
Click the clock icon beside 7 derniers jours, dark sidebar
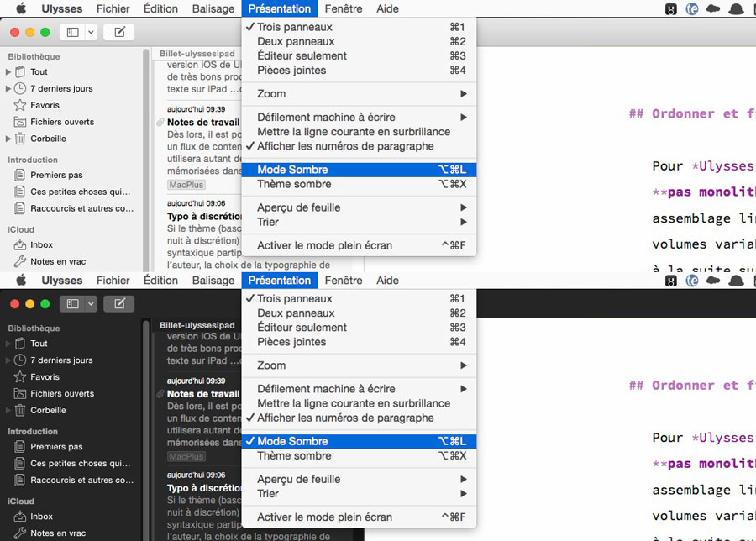20,360
